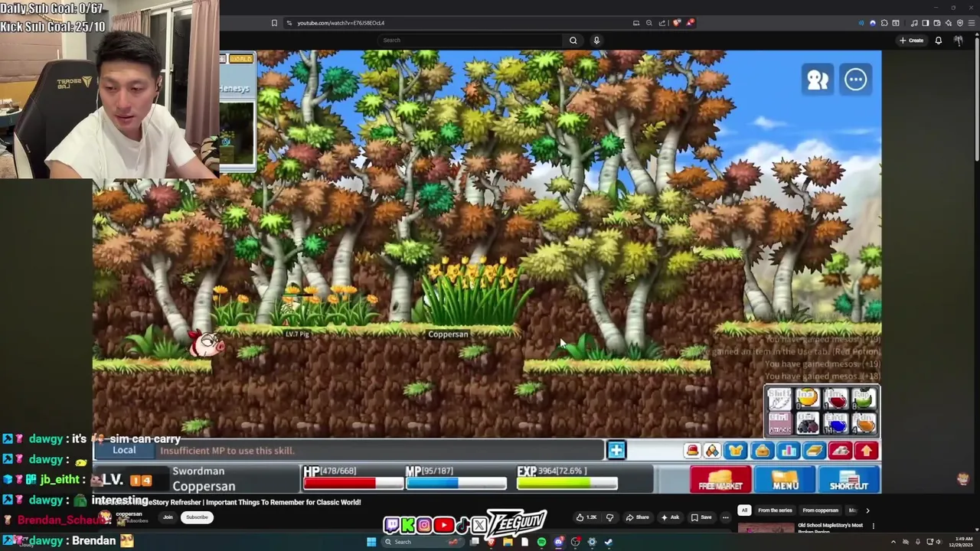Open the game MENU button
Viewport: 980px width, 551px height.
coord(786,480)
